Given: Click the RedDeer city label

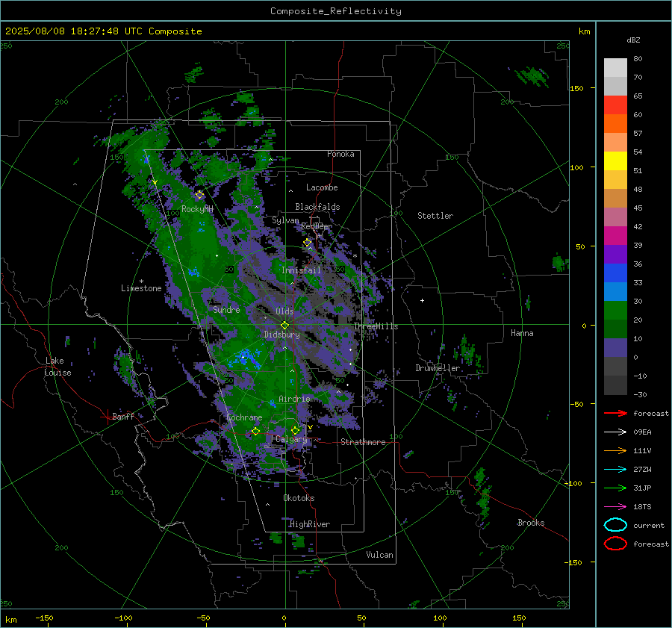Looking at the screenshot, I should point(317,226).
